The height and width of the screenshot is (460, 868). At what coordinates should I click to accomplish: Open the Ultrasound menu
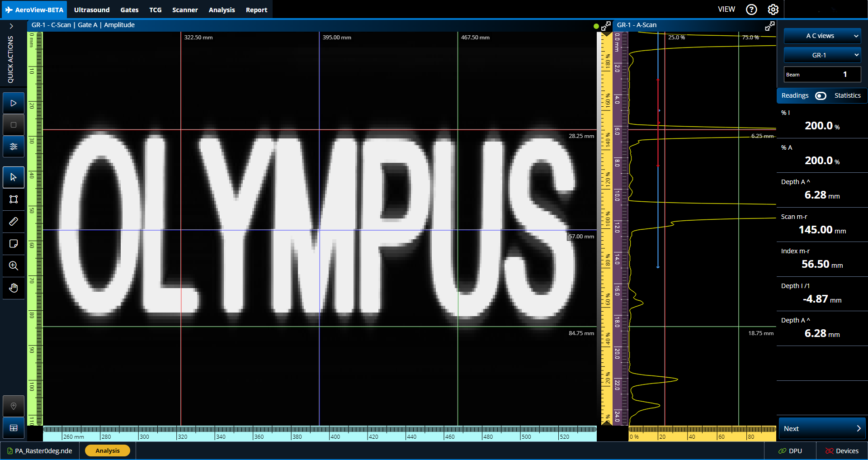click(x=92, y=9)
